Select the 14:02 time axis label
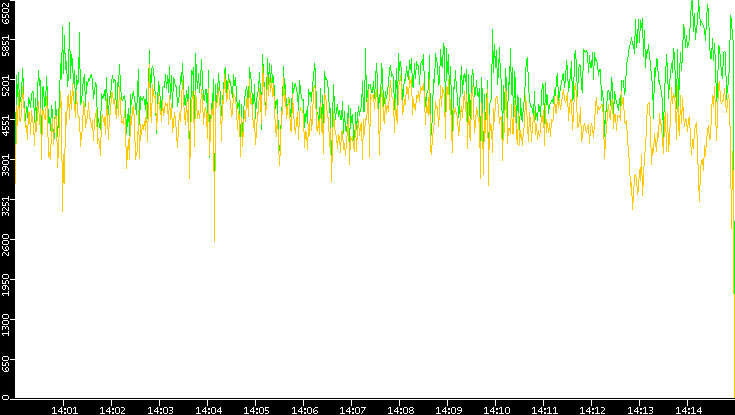This screenshot has height=415, width=735. (112, 410)
